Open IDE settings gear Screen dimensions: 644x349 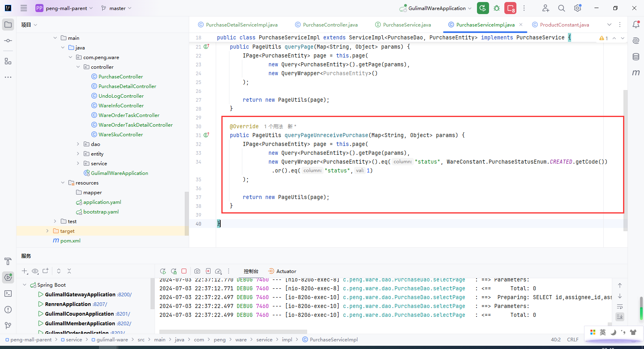coord(578,8)
